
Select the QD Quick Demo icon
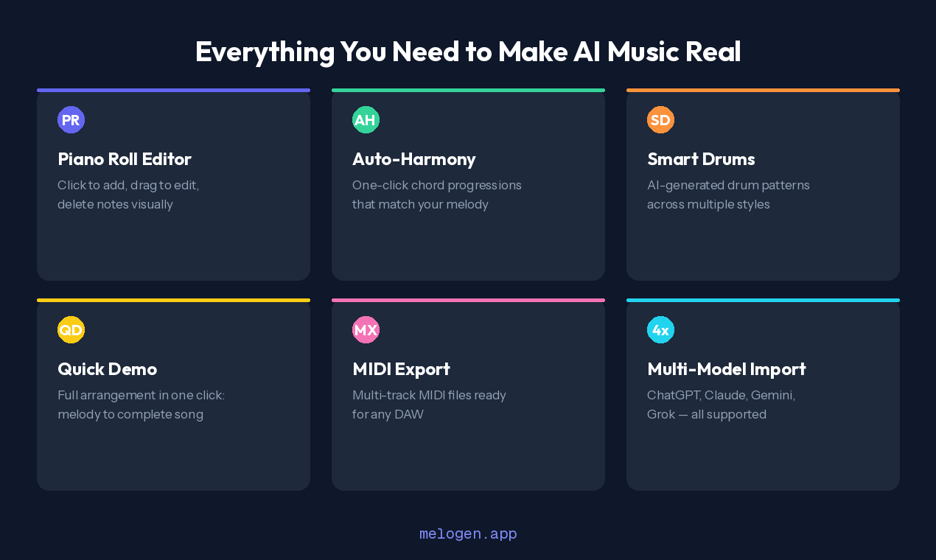click(71, 329)
